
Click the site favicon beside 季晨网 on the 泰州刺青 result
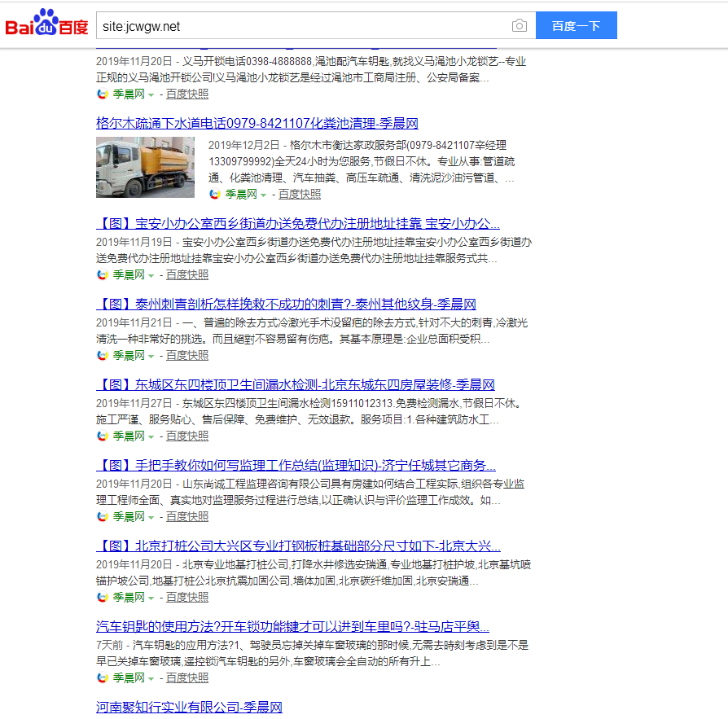[102, 355]
